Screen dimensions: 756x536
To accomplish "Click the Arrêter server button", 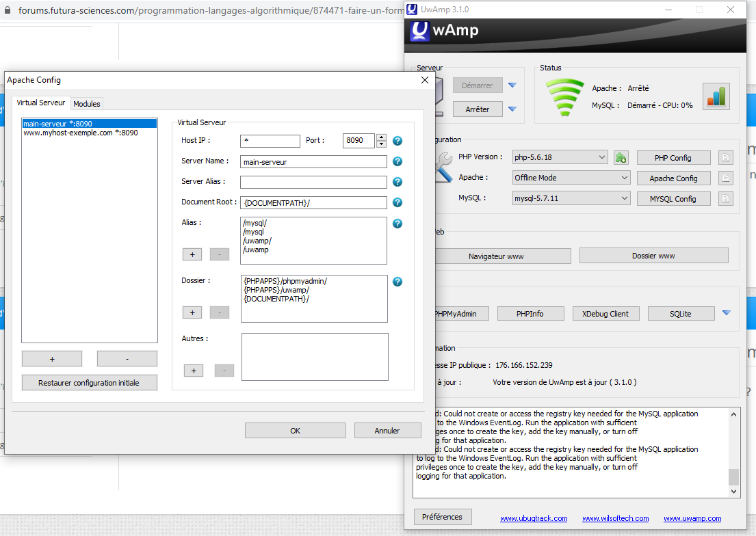I will click(x=478, y=109).
